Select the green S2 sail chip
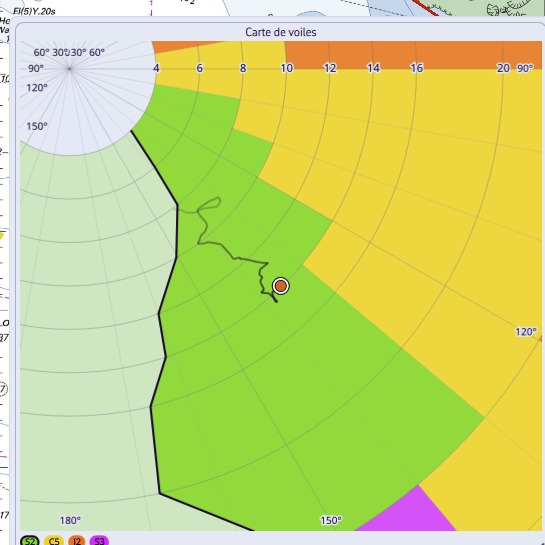Viewport: 545px width, 545px height. pos(30,540)
